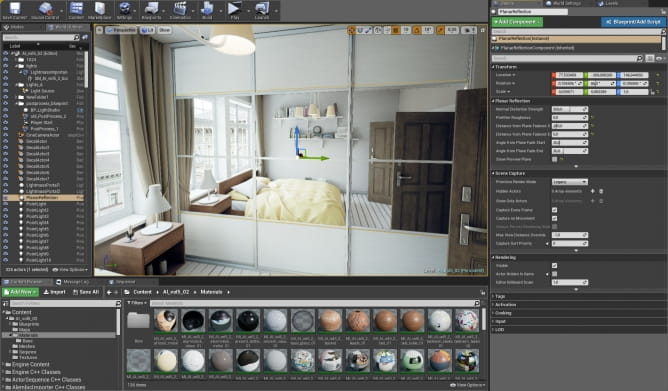668x391 pixels.
Task: Open the Source Control dropdown arrow
Action: click(62, 11)
